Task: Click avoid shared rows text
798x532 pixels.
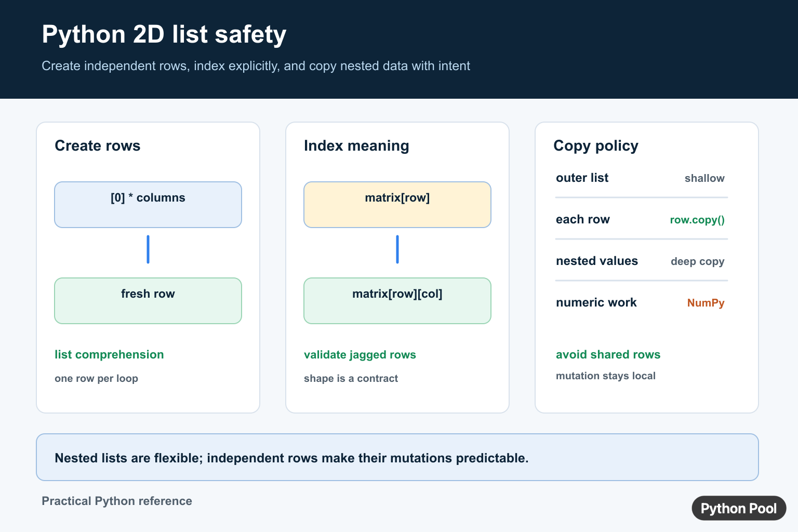Action: click(x=608, y=354)
